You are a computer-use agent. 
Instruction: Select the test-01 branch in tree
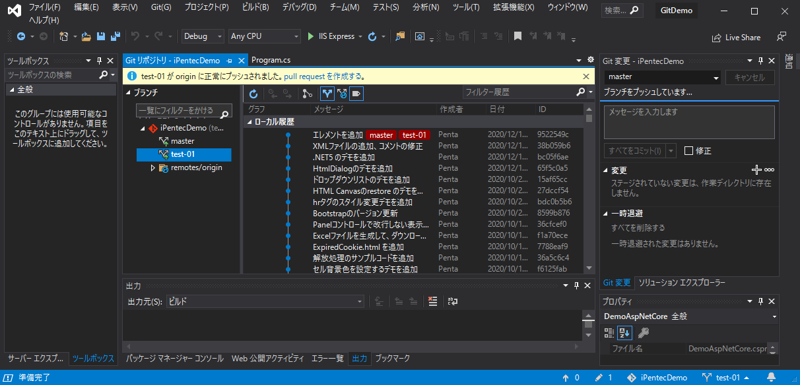pyautogui.click(x=183, y=154)
